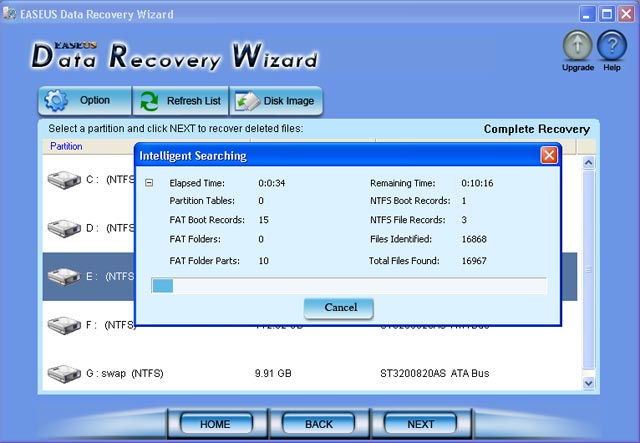Click Files Identified value 16868
This screenshot has height=443, width=640.
[474, 239]
